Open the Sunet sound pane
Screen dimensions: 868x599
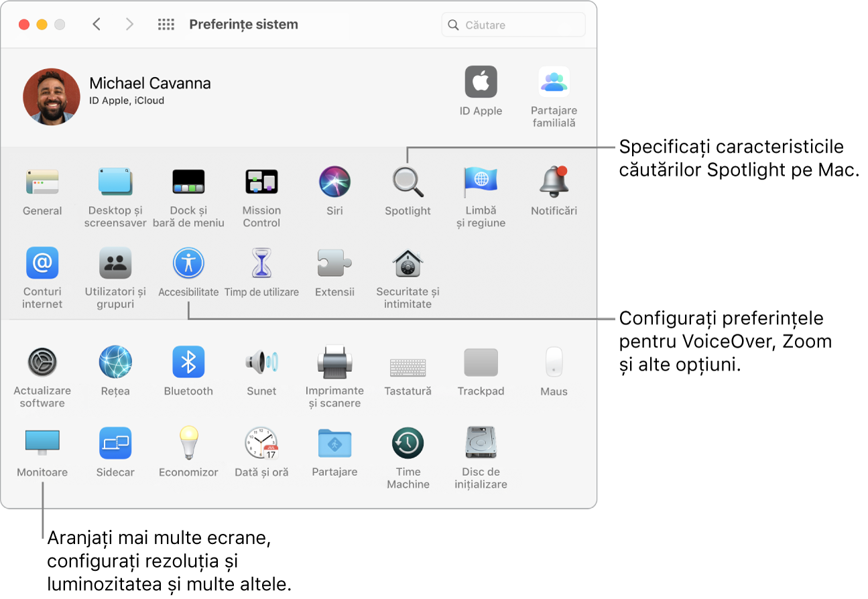coord(261,362)
